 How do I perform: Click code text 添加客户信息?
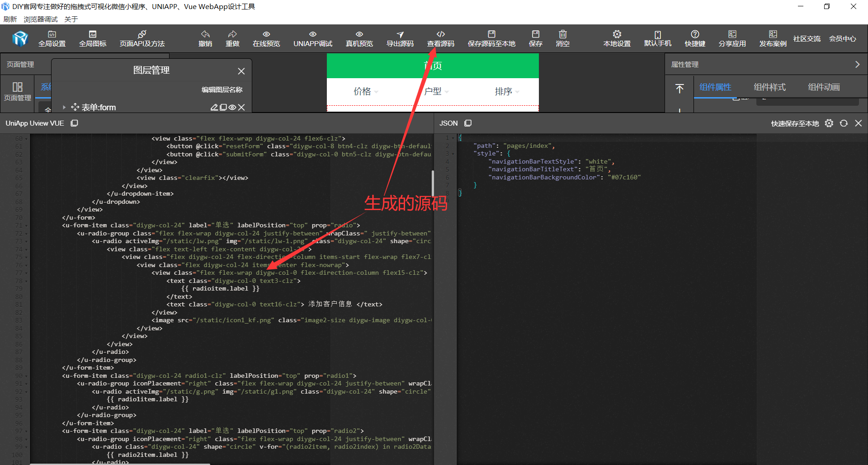(x=330, y=304)
